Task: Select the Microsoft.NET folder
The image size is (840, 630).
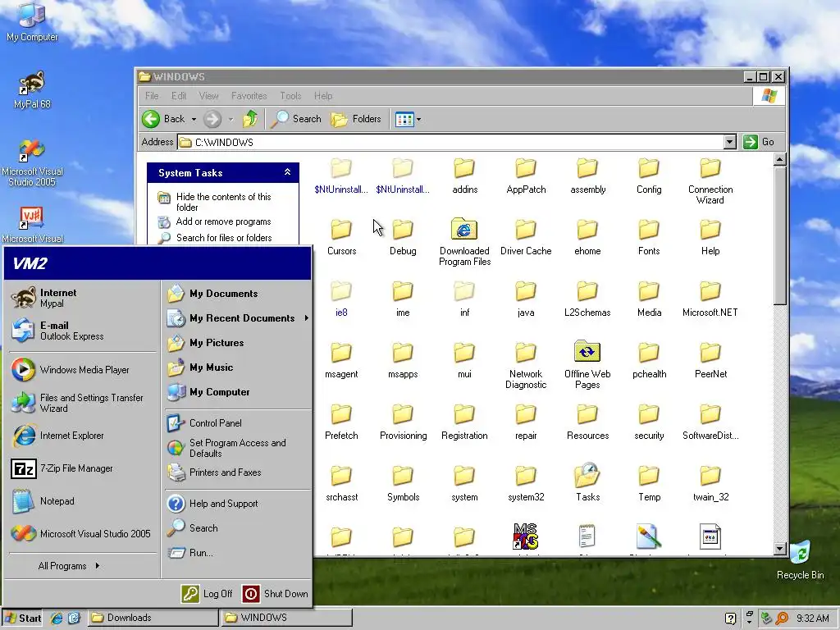Action: (710, 299)
